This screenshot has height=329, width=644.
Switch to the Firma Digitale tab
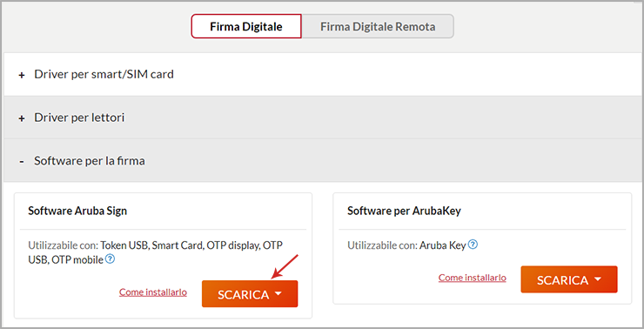click(246, 26)
